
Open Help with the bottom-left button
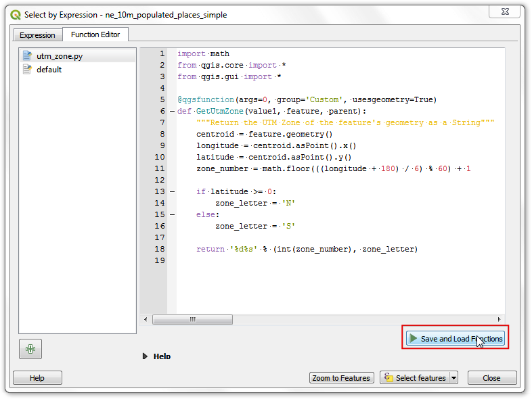click(37, 378)
